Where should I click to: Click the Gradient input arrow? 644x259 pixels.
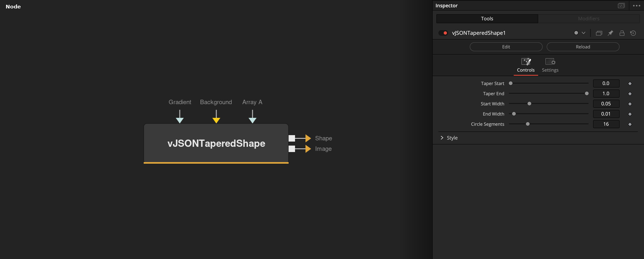coord(180,117)
